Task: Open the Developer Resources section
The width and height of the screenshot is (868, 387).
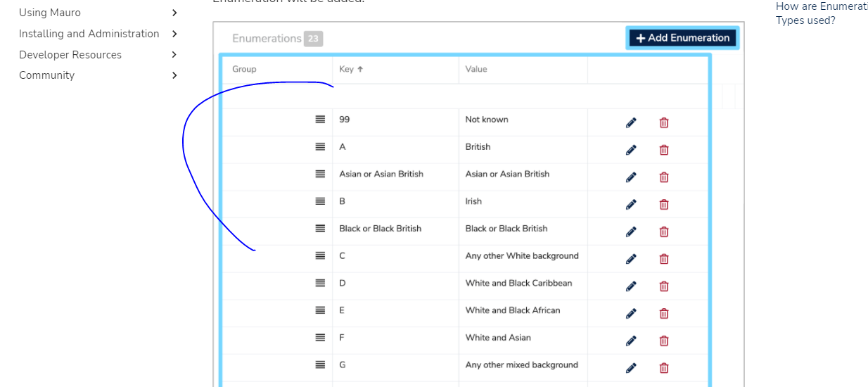Action: coord(70,55)
